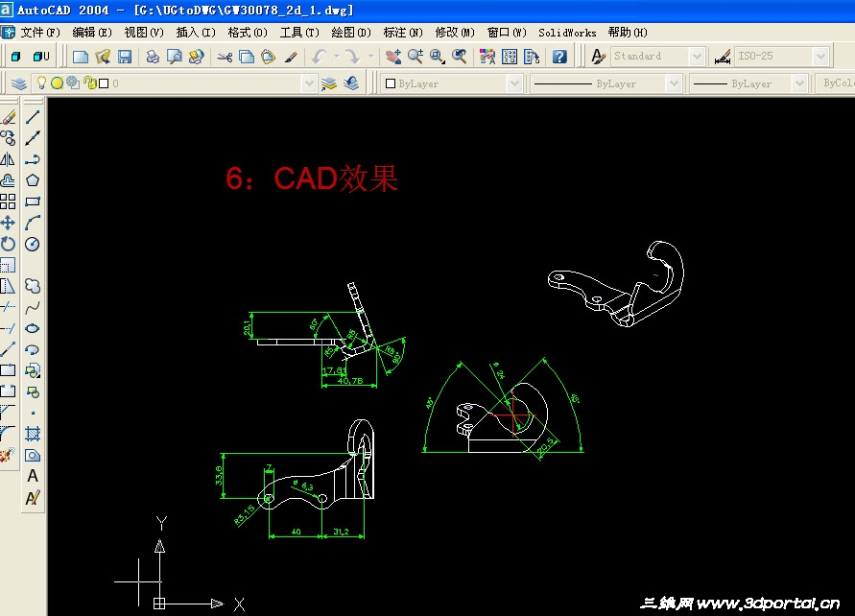Click the Layer Previous icon

352,83
